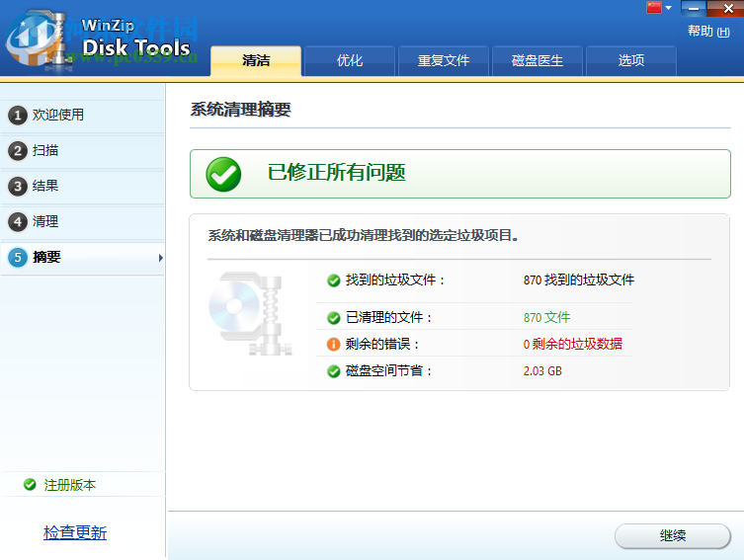
Task: Switch to the 清洁 tab
Action: [256, 60]
